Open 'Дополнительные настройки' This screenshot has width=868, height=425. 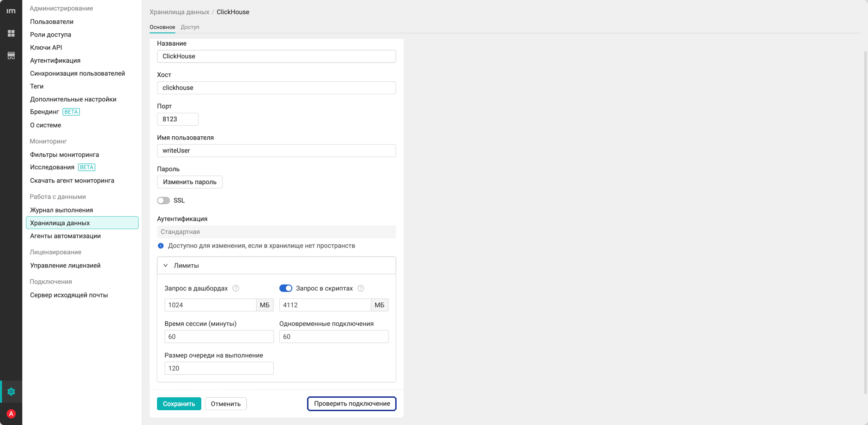pyautogui.click(x=73, y=99)
